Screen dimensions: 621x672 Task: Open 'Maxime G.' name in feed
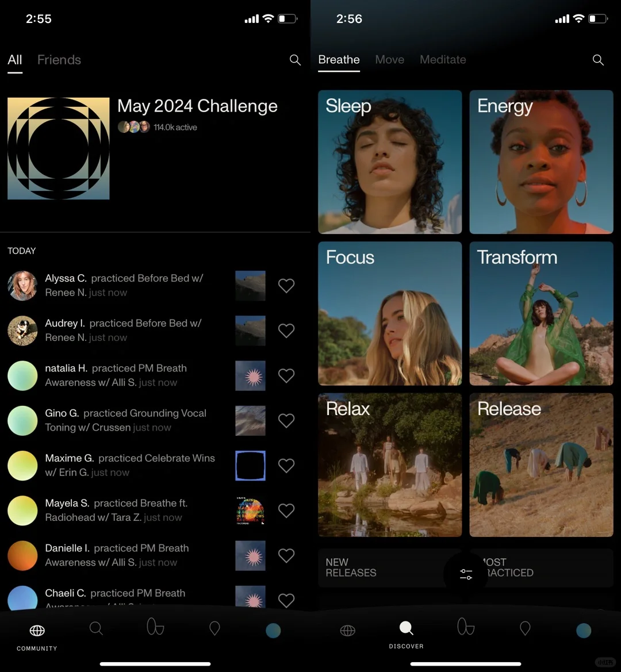click(70, 458)
